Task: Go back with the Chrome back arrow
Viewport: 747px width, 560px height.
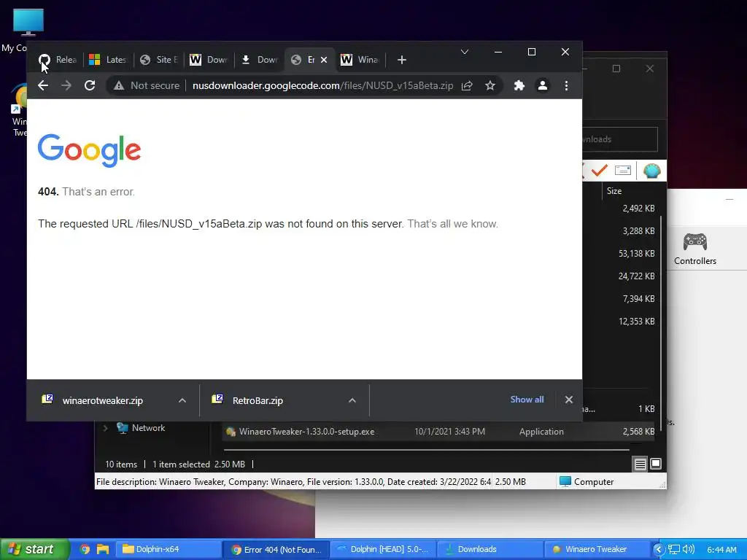Action: pos(43,85)
